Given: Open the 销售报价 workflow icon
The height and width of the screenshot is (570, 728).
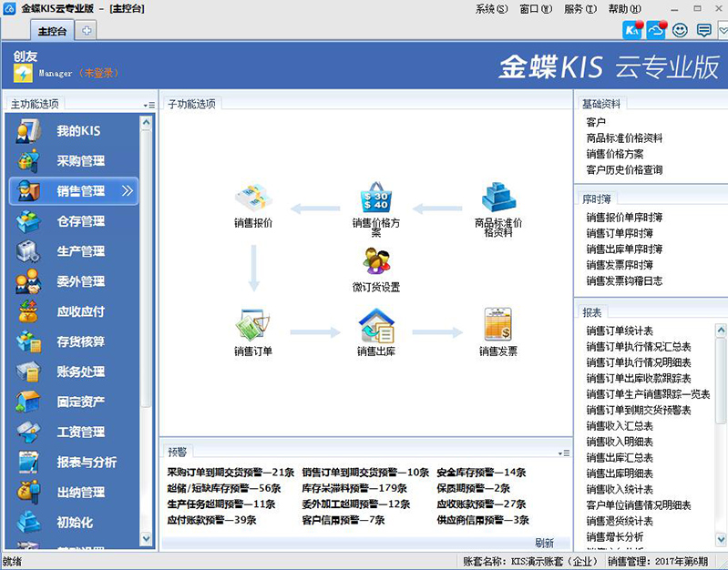Looking at the screenshot, I should pyautogui.click(x=253, y=198).
